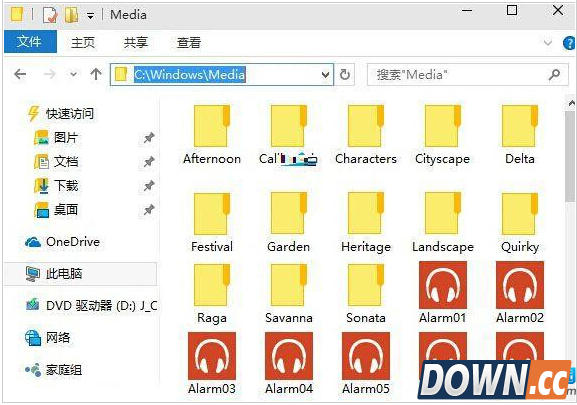The width and height of the screenshot is (577, 405).
Task: Open the Savanna folder
Action: pos(288,294)
